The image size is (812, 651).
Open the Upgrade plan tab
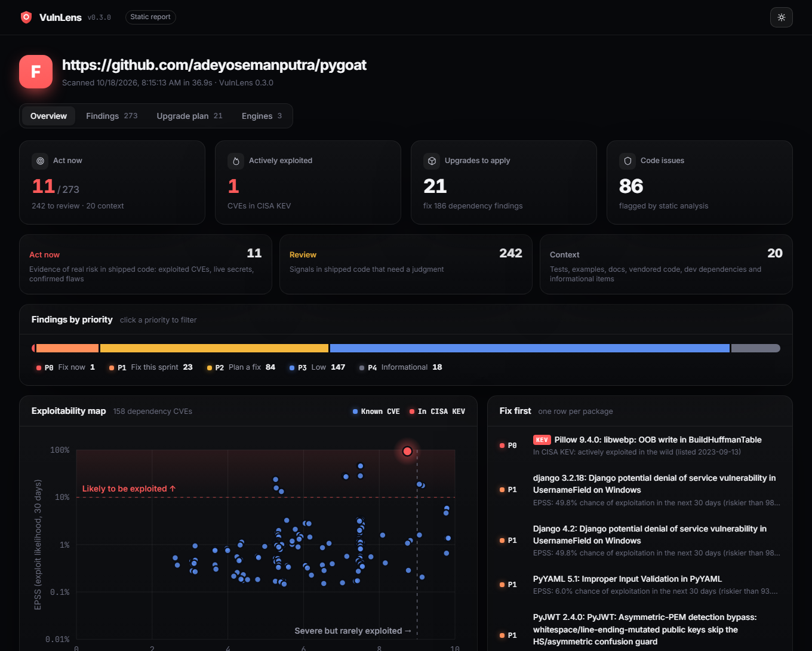point(189,116)
